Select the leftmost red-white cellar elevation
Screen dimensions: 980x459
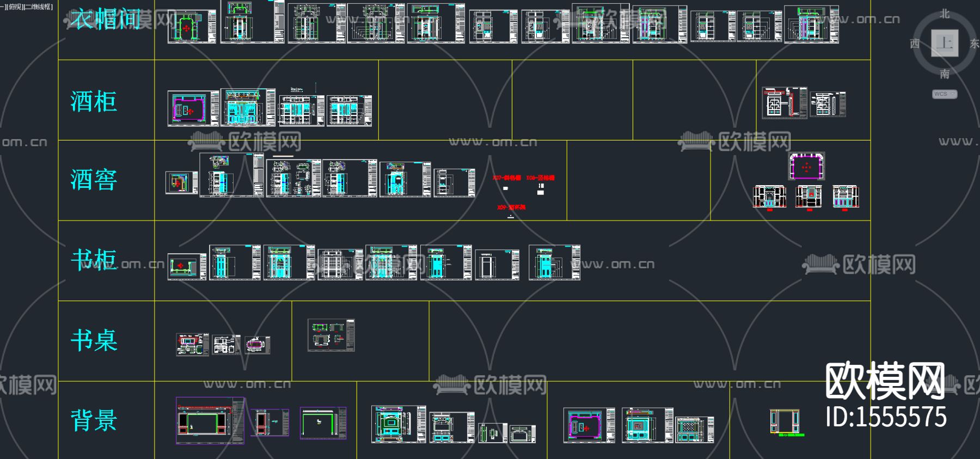coord(769,197)
